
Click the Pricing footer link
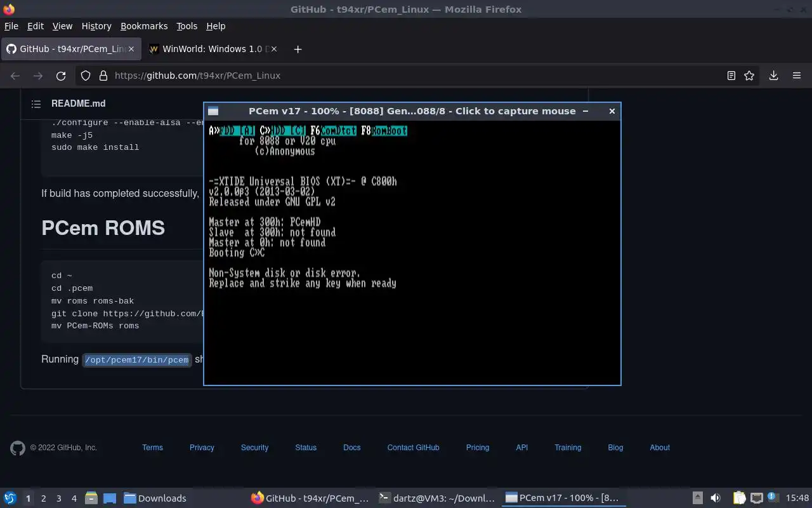pyautogui.click(x=478, y=448)
